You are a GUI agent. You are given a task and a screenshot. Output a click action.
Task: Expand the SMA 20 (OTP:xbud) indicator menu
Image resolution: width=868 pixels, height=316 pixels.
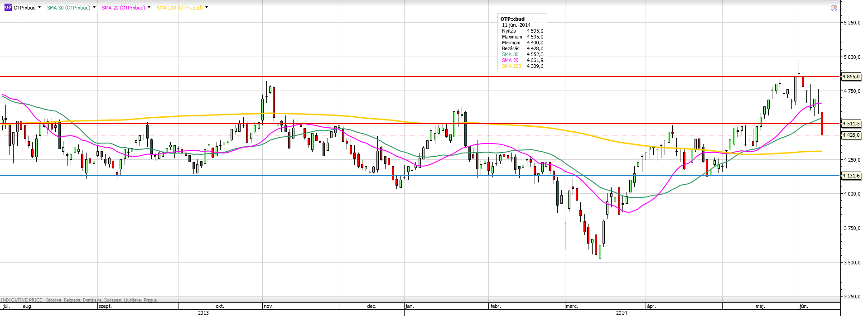click(x=149, y=8)
